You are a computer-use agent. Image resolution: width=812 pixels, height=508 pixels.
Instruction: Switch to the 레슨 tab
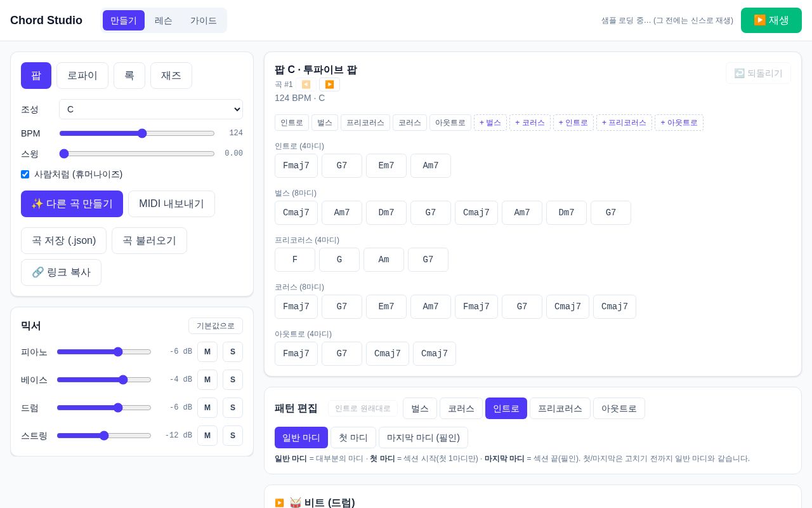(x=164, y=20)
